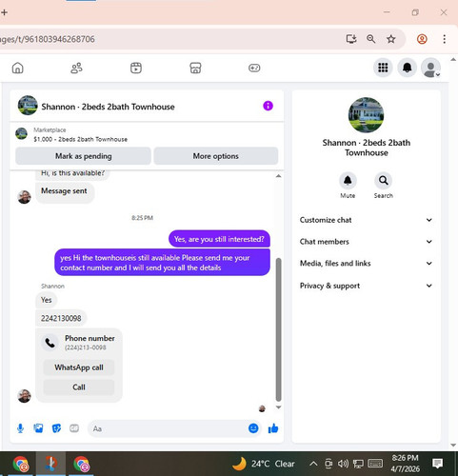458x476 pixels.
Task: Open the Marketplace storefront icon
Action: pos(195,68)
